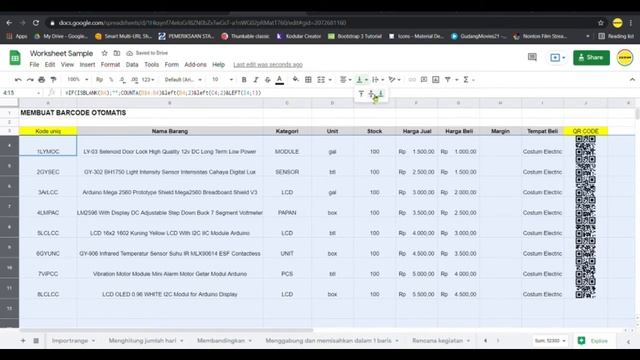Click the Name box cell reference field
Screen dimensions: 640x360
21,93
